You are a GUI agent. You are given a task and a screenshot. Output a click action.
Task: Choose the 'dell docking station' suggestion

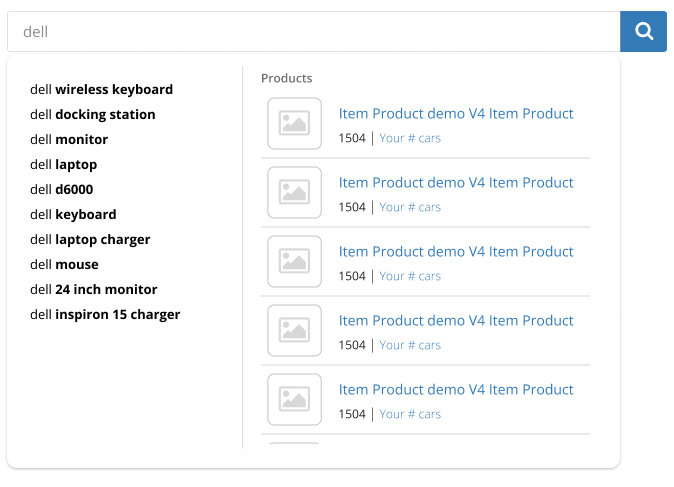93,114
